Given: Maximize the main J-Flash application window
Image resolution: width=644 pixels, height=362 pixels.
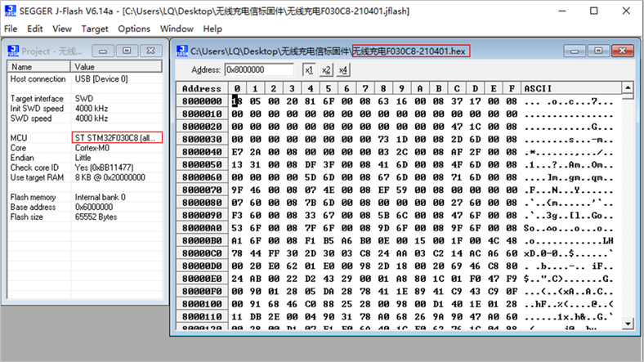Looking at the screenshot, I should click(x=594, y=11).
